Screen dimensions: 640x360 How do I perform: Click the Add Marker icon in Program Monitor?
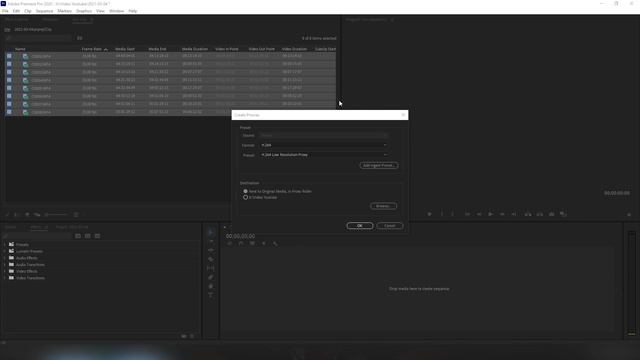click(429, 214)
